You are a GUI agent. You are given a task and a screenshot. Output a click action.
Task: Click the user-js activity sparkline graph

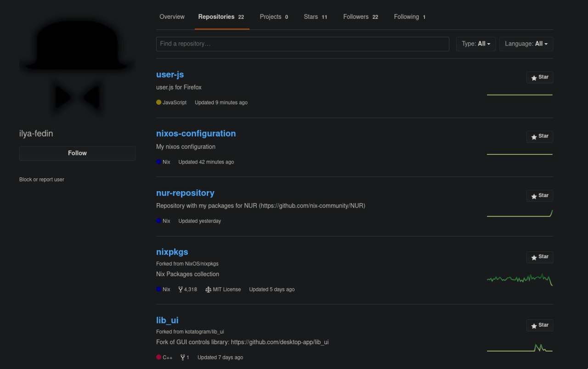click(520, 95)
